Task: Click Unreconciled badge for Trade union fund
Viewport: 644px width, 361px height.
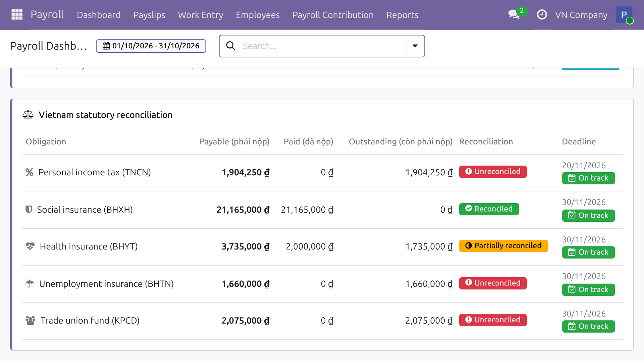Action: (x=493, y=320)
